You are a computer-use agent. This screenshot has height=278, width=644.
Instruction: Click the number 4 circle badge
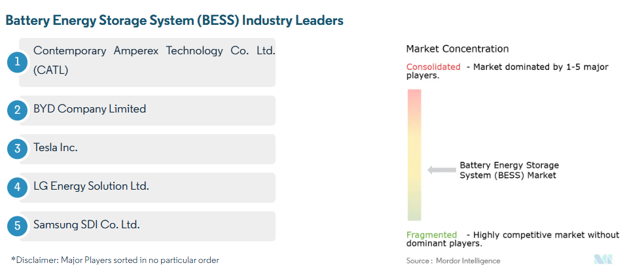(17, 187)
